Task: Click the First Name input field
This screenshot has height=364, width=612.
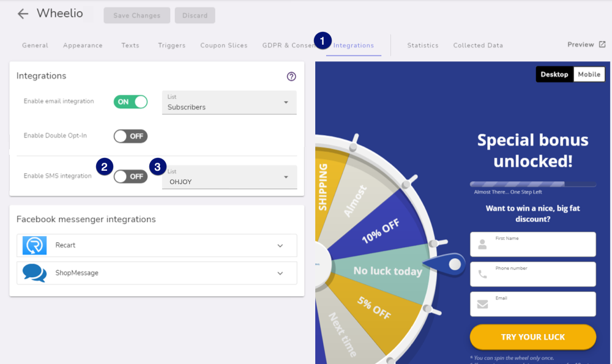Action: point(533,244)
